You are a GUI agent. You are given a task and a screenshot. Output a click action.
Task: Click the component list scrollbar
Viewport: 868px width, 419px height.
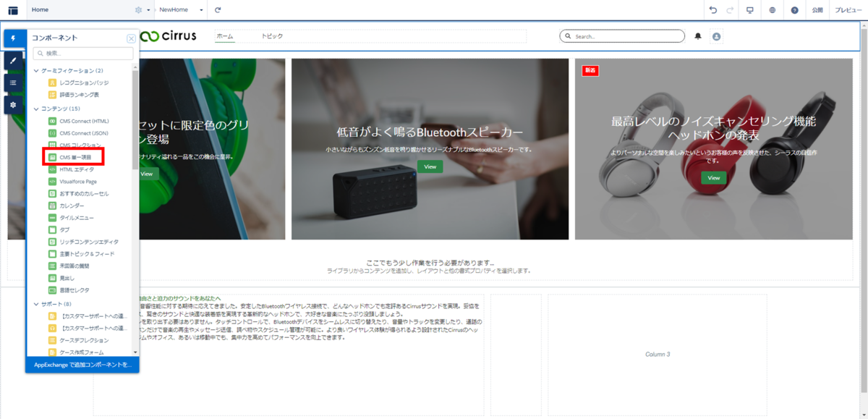click(135, 119)
